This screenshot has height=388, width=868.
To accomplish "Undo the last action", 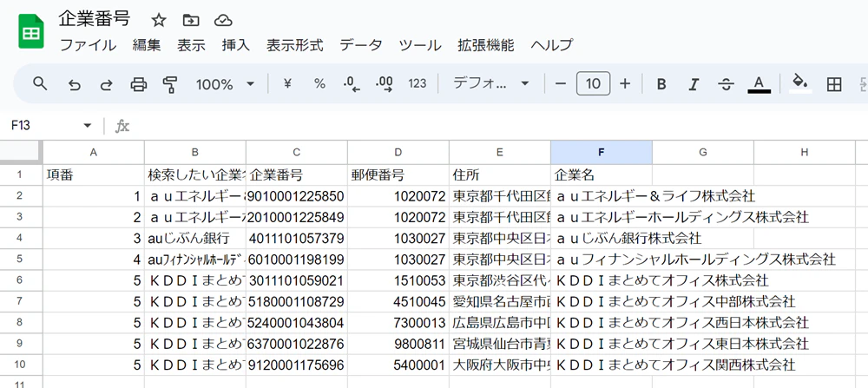I will coord(74,84).
